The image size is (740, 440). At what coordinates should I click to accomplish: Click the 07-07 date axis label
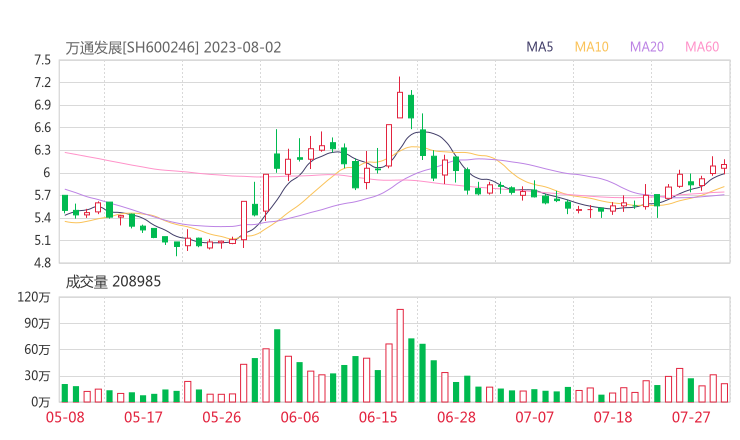[534, 417]
